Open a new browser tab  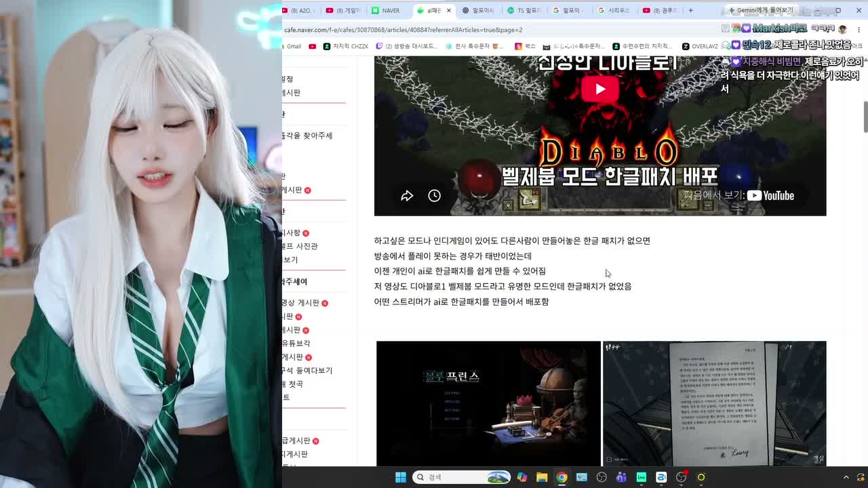690,10
